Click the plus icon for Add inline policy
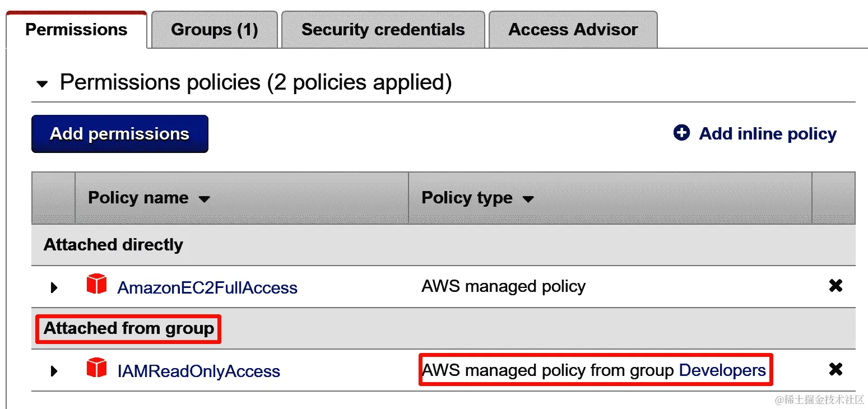 (x=681, y=133)
